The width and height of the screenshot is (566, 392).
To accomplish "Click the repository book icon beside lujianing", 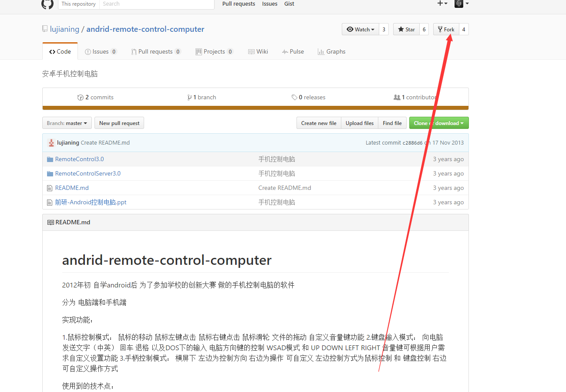I will (x=45, y=29).
